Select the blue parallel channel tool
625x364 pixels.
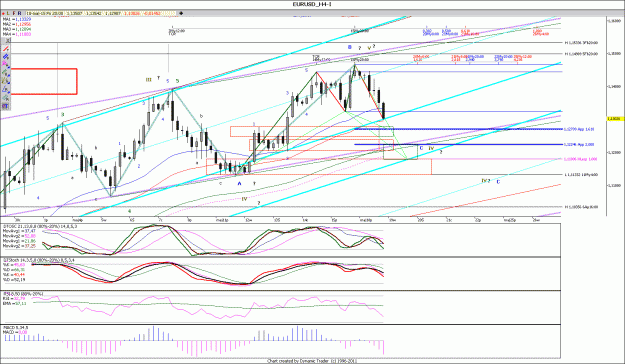(6, 57)
